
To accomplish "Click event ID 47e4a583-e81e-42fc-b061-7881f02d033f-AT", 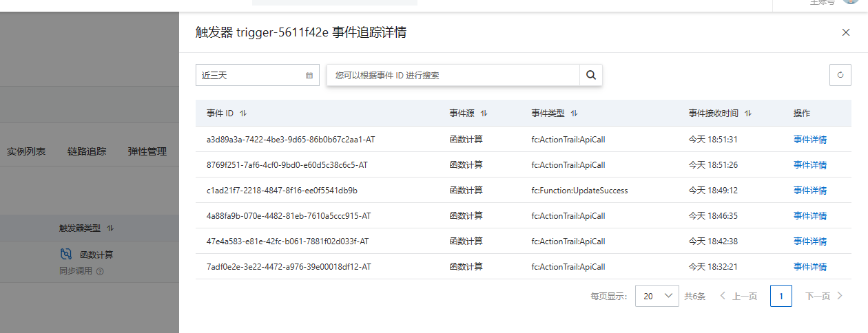I will (x=287, y=241).
